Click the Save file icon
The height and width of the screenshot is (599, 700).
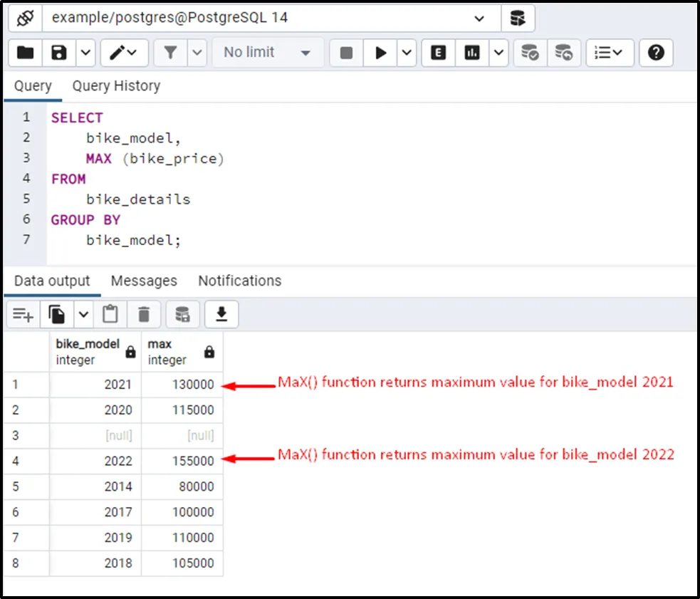pos(60,53)
